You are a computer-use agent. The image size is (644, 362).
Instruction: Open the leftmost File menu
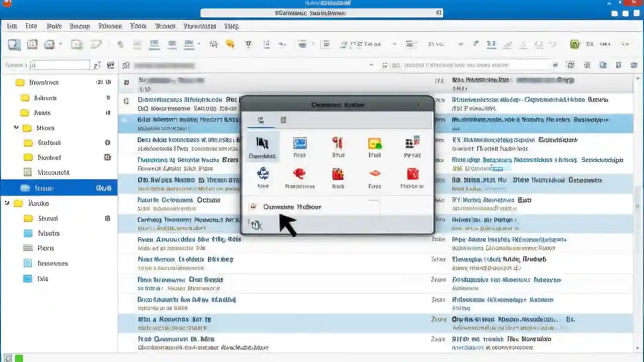point(11,26)
